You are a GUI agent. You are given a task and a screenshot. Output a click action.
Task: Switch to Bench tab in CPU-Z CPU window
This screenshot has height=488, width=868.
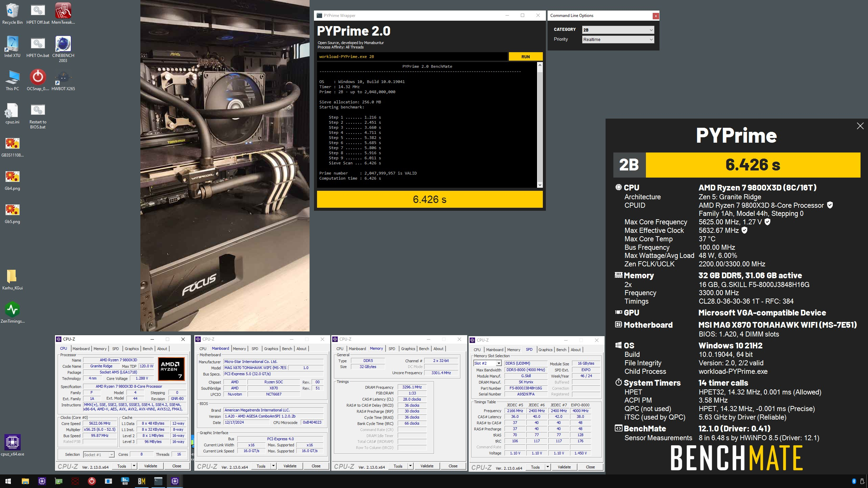(x=147, y=349)
